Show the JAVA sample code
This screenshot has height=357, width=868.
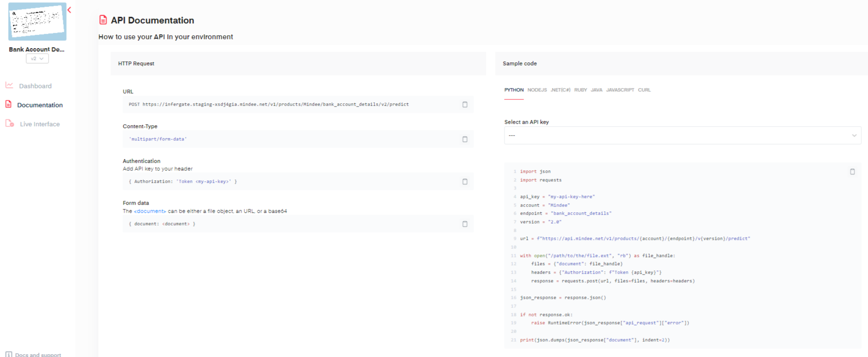(596, 90)
